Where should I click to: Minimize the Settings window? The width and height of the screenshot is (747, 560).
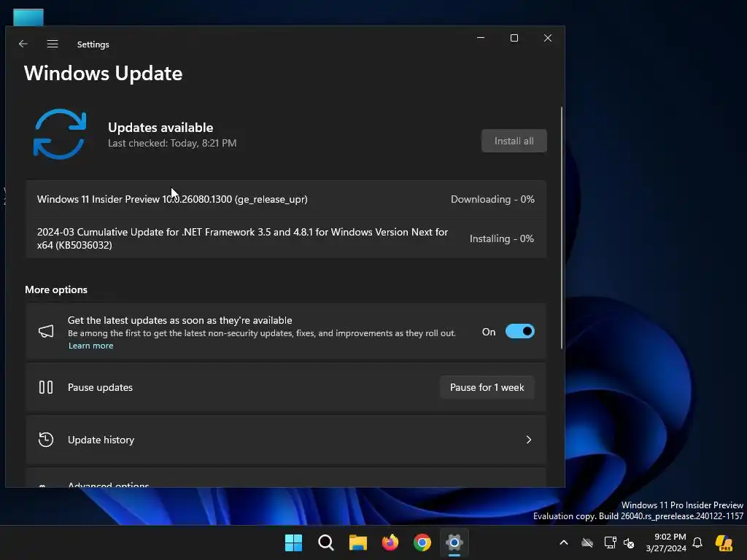481,38
